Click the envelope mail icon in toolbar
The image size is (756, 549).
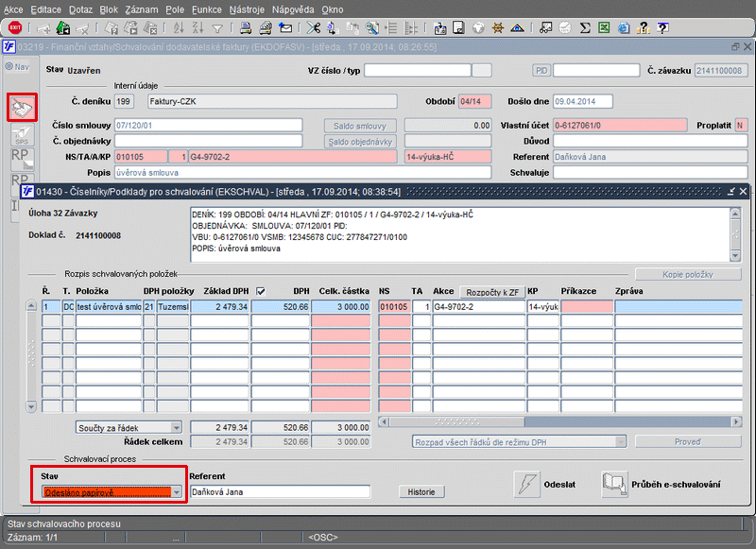285,27
